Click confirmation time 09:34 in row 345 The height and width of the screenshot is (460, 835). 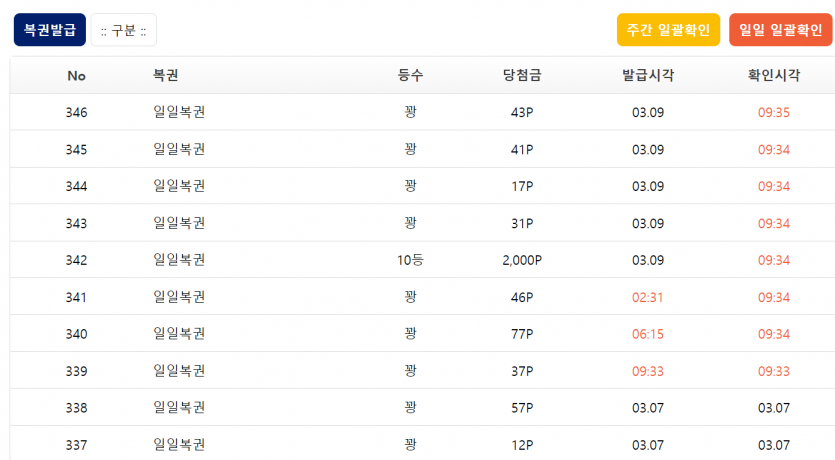pyautogui.click(x=774, y=150)
